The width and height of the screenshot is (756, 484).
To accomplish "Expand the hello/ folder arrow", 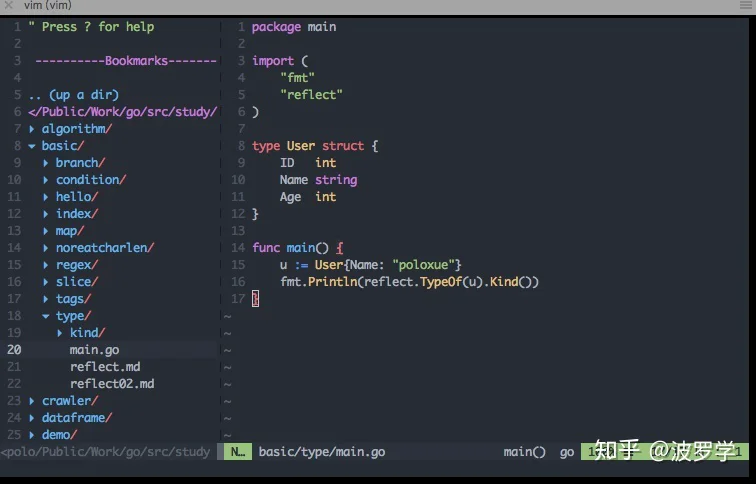I will [46, 197].
